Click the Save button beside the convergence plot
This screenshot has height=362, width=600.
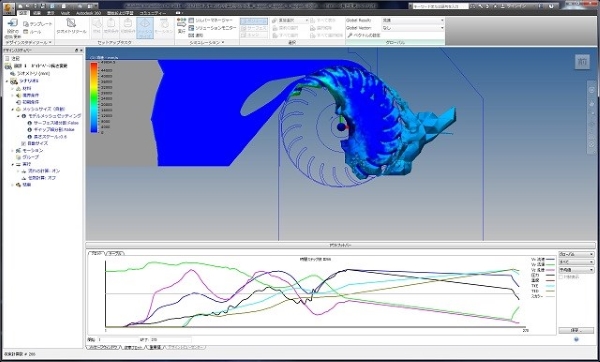click(576, 330)
